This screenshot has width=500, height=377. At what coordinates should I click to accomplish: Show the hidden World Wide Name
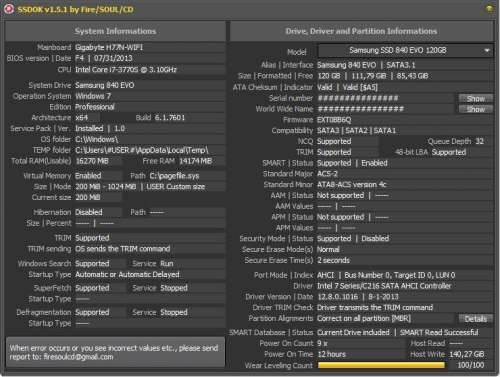click(x=475, y=109)
